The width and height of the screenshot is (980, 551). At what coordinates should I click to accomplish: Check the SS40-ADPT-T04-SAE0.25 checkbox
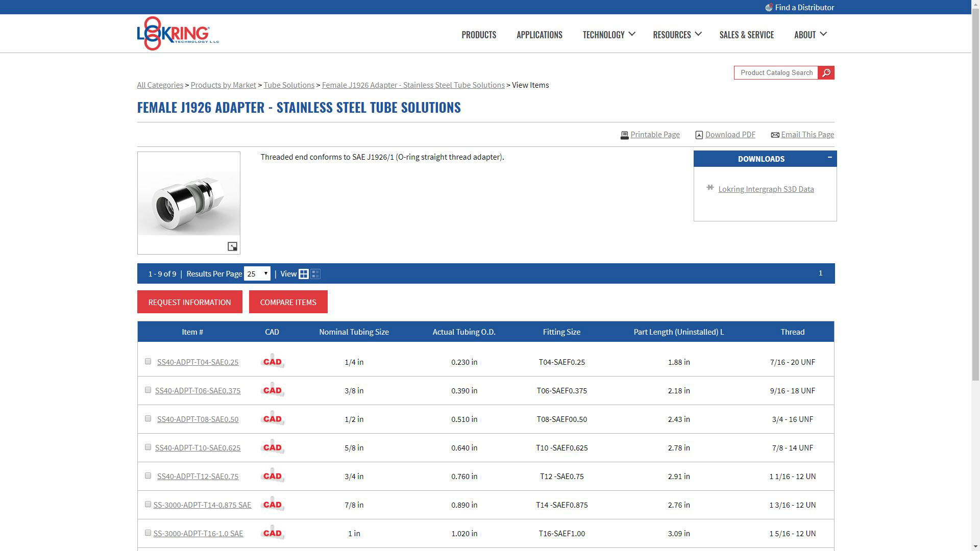coord(148,361)
